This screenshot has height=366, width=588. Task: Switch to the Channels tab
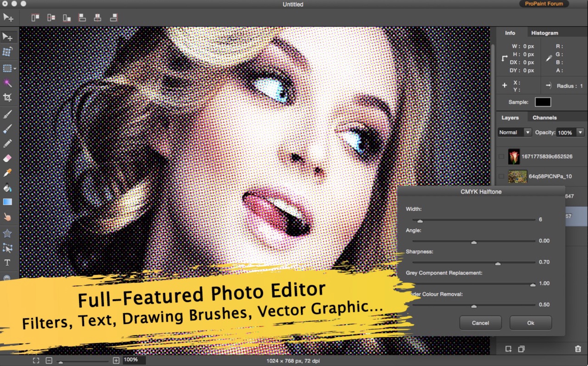[x=544, y=118]
